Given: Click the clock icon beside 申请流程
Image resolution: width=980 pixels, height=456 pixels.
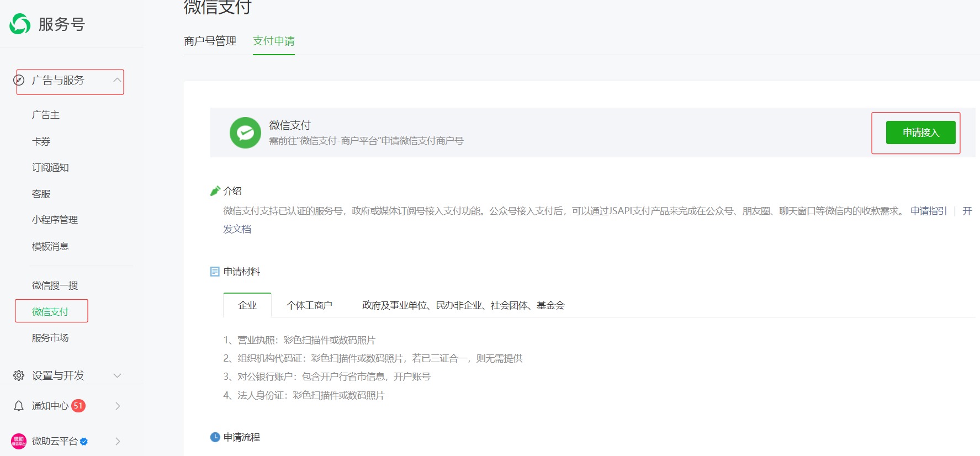Looking at the screenshot, I should point(215,437).
